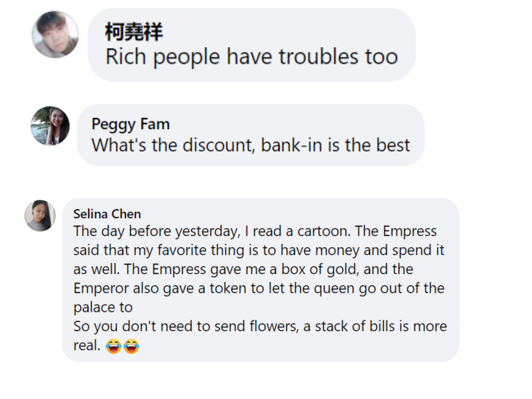The height and width of the screenshot is (399, 532).
Task: Open Peggy Fam's profile picture
Action: (x=50, y=126)
